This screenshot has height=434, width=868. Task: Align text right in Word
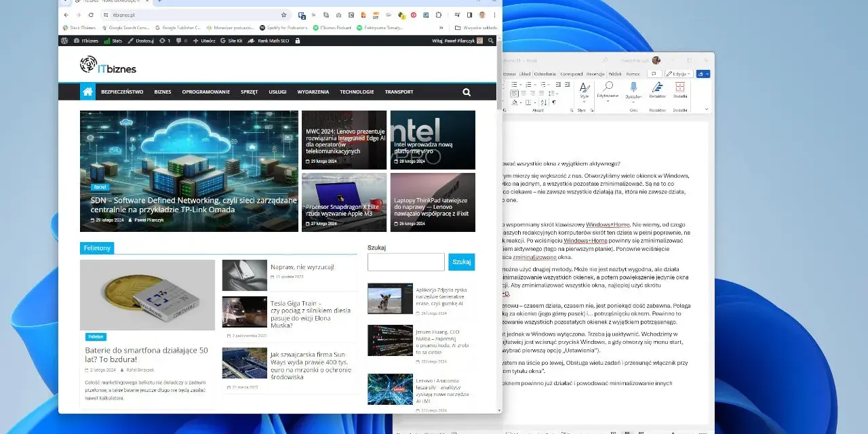click(532, 93)
